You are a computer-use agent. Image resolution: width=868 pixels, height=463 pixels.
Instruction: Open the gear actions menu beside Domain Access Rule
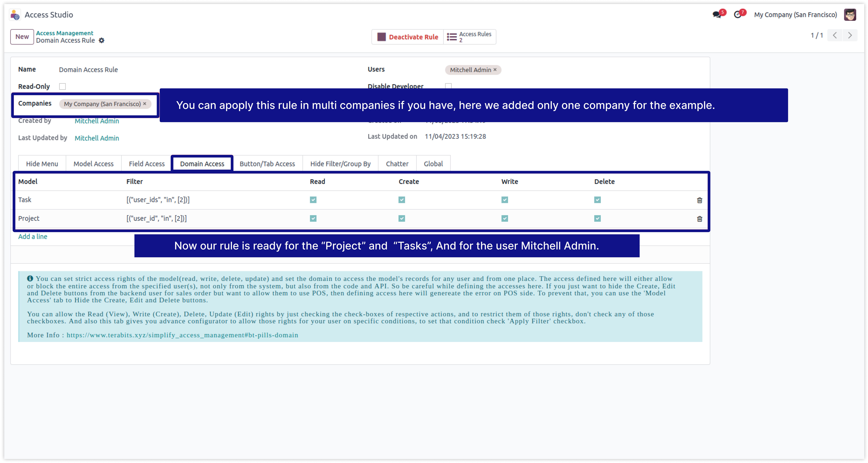101,40
